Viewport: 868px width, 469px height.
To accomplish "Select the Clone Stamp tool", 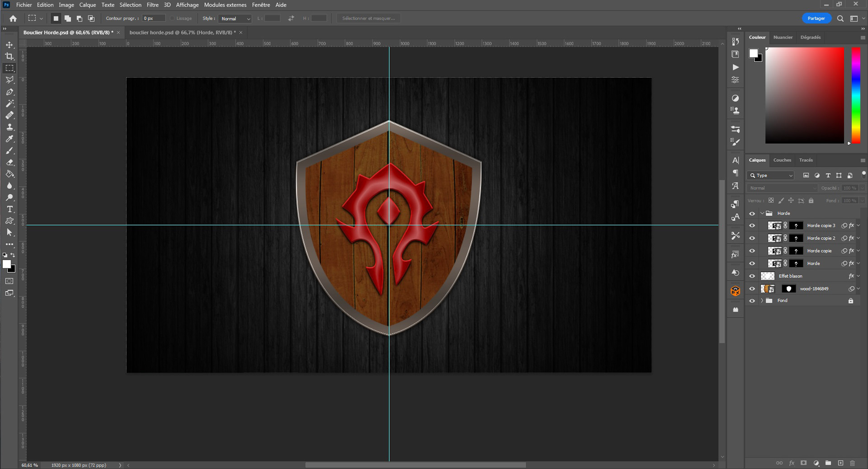I will point(9,127).
